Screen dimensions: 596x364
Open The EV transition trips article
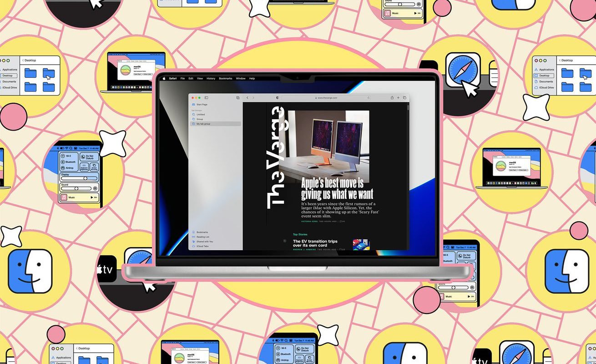tap(315, 243)
